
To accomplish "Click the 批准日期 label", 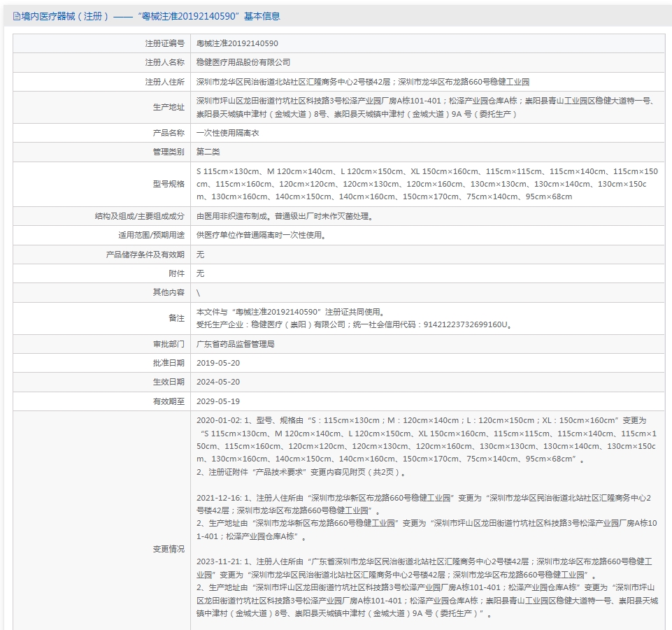I will point(169,363).
